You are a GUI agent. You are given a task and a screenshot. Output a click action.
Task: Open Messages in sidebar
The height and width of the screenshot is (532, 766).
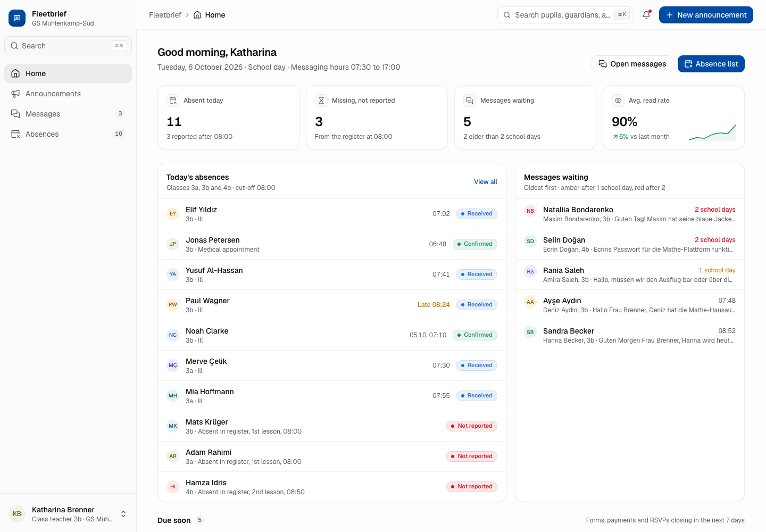[x=68, y=114]
